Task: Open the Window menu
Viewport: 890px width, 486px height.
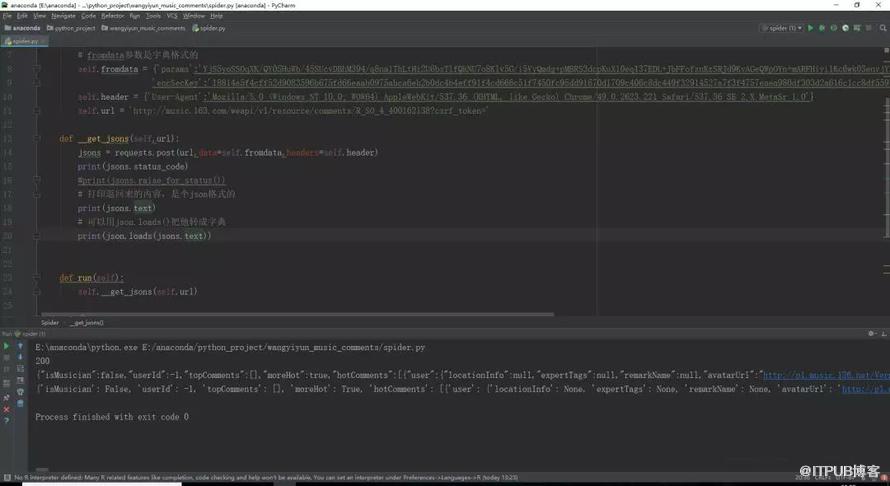Action: point(194,16)
